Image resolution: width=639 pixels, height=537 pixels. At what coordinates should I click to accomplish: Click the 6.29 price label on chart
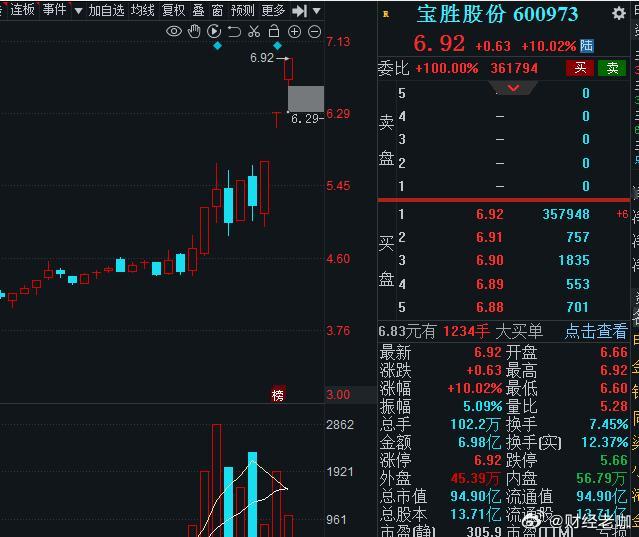point(305,119)
